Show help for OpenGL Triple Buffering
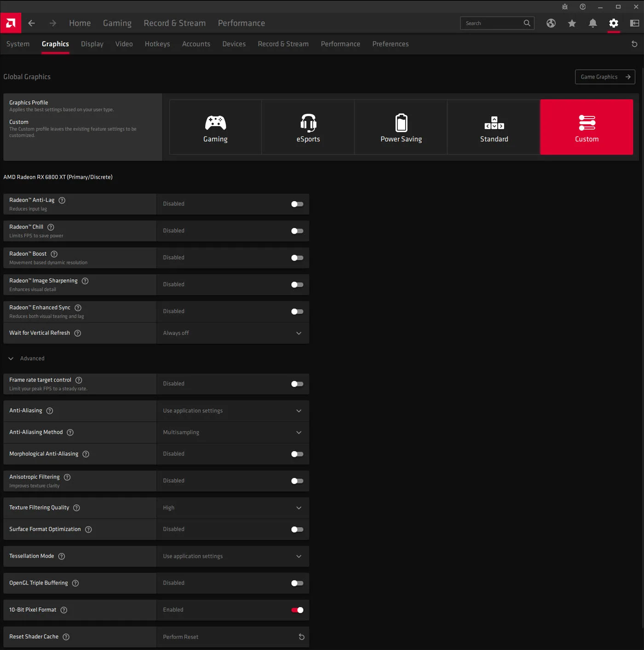 (x=75, y=583)
